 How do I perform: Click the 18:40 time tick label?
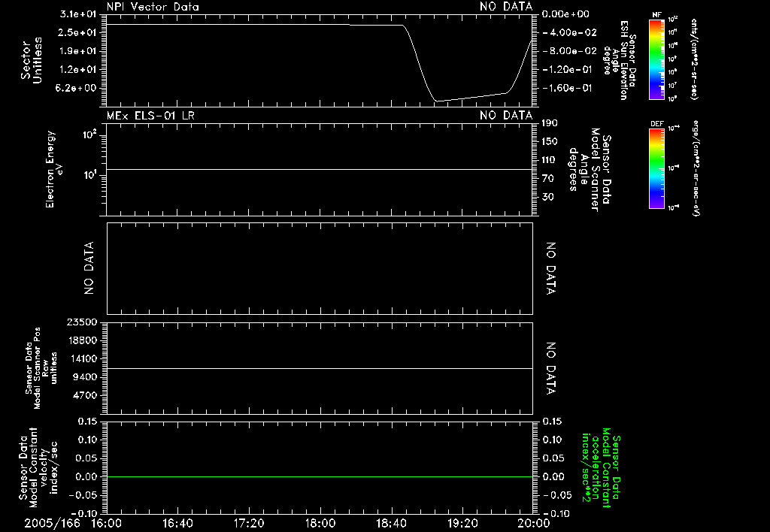coord(391,523)
